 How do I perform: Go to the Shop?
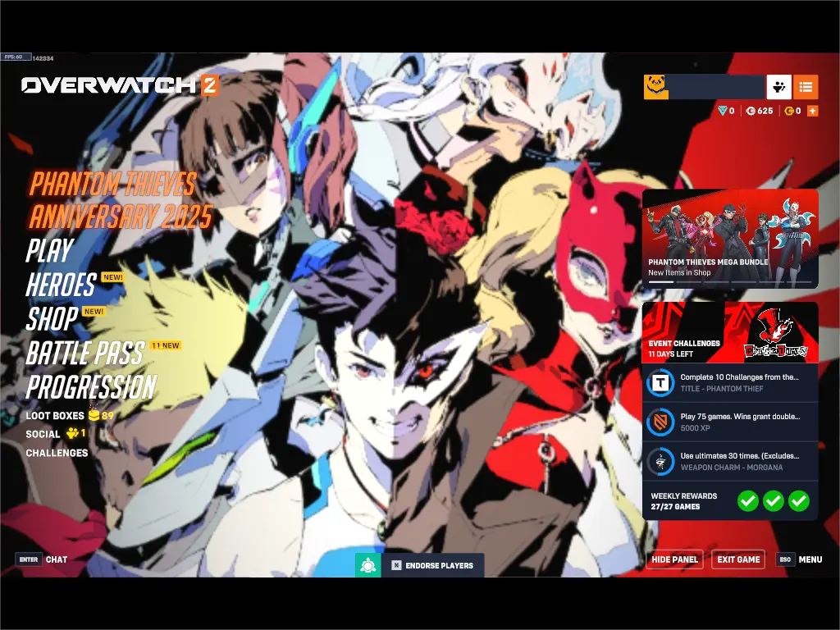[52, 319]
